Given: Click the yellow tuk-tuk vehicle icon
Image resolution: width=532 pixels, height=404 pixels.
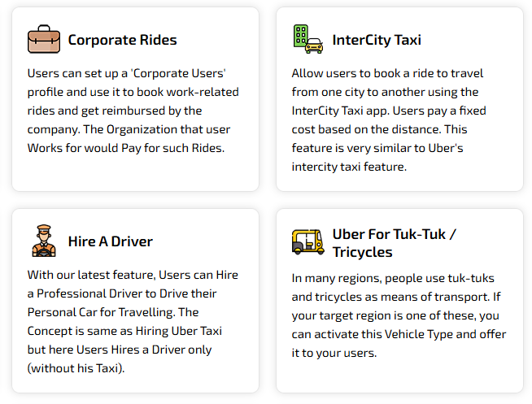Looking at the screenshot, I should [308, 241].
